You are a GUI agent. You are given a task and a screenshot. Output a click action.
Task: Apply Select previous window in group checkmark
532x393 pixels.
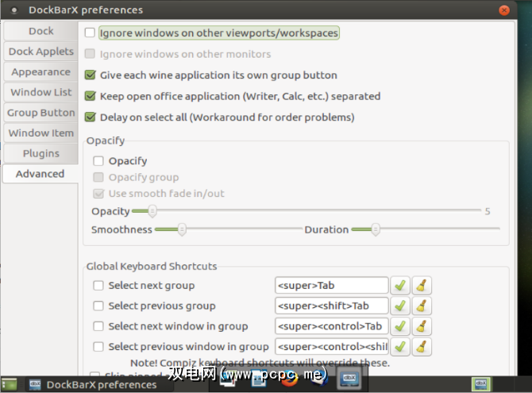click(x=400, y=347)
